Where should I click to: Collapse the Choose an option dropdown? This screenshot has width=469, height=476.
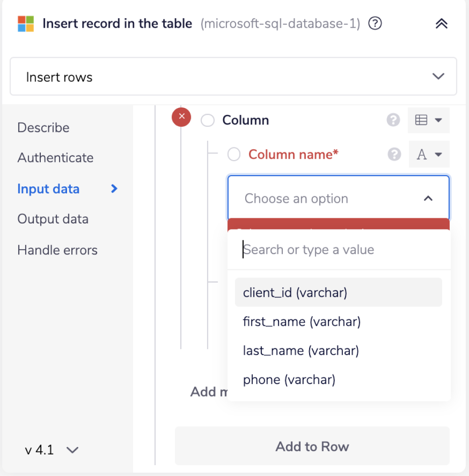pyautogui.click(x=428, y=198)
